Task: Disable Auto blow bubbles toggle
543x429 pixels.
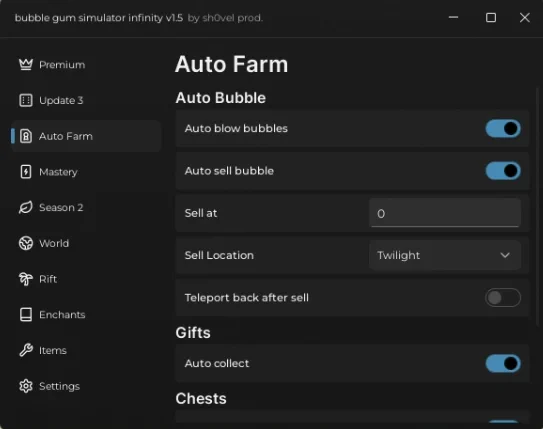Action: [503, 128]
